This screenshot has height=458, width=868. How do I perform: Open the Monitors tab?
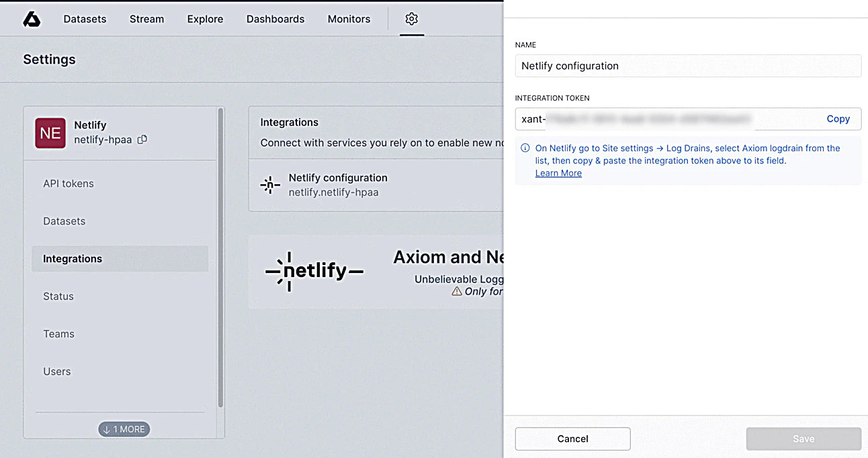pyautogui.click(x=349, y=19)
